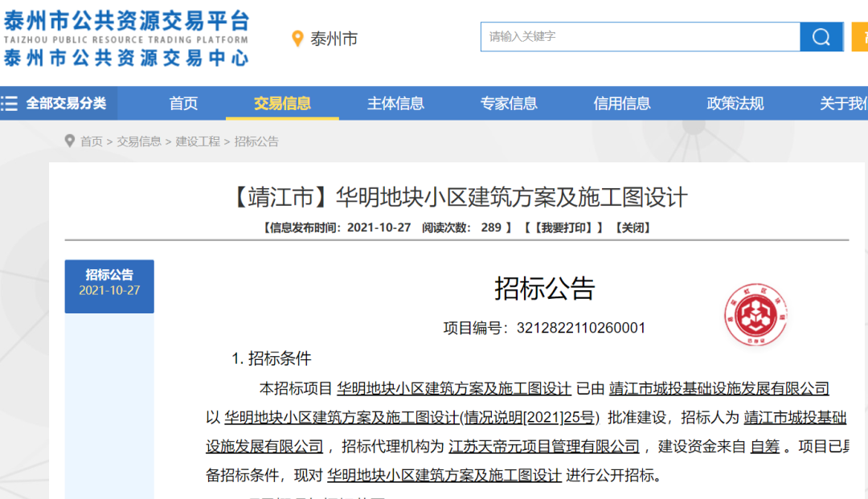The height and width of the screenshot is (499, 868).
Task: Click the 关闭 link under the title
Action: (633, 227)
